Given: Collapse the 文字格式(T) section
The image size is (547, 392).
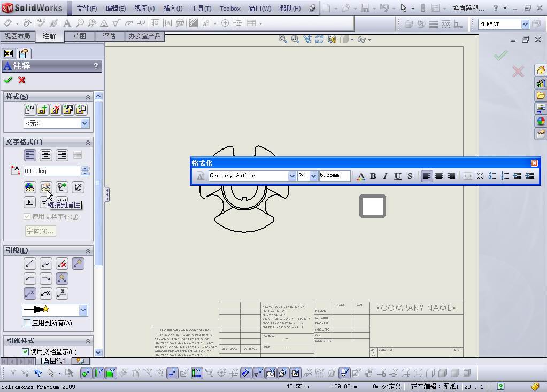Looking at the screenshot, I should pyautogui.click(x=88, y=142).
